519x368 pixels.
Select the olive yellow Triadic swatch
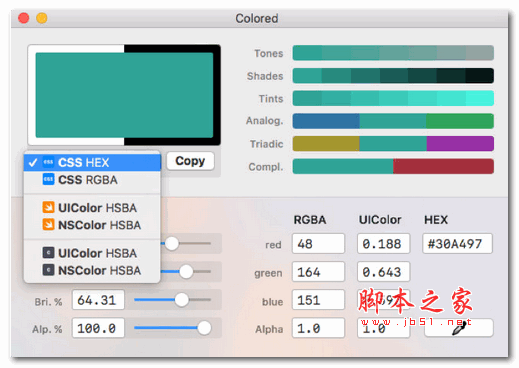click(326, 144)
